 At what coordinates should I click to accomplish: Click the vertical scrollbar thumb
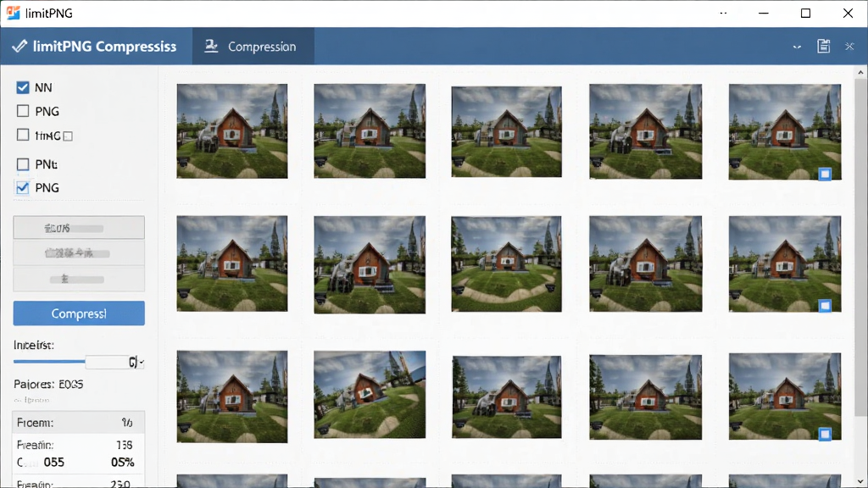(860, 247)
